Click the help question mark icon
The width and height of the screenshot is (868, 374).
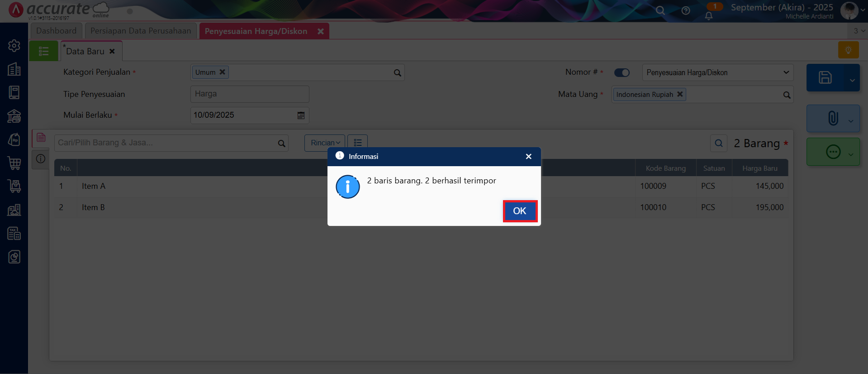(686, 11)
